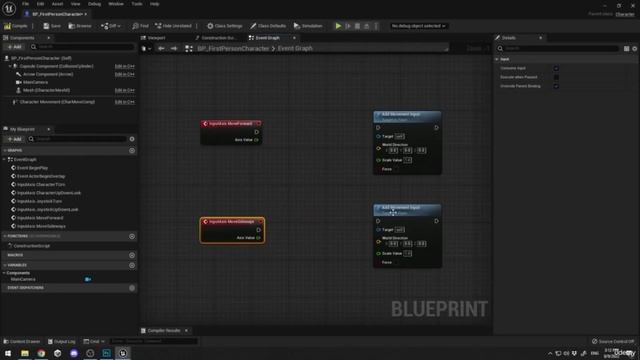Screen dimensions: 640x360
Task: Collapse the Capsule Component tree row
Action: pyautogui.click(x=10, y=66)
